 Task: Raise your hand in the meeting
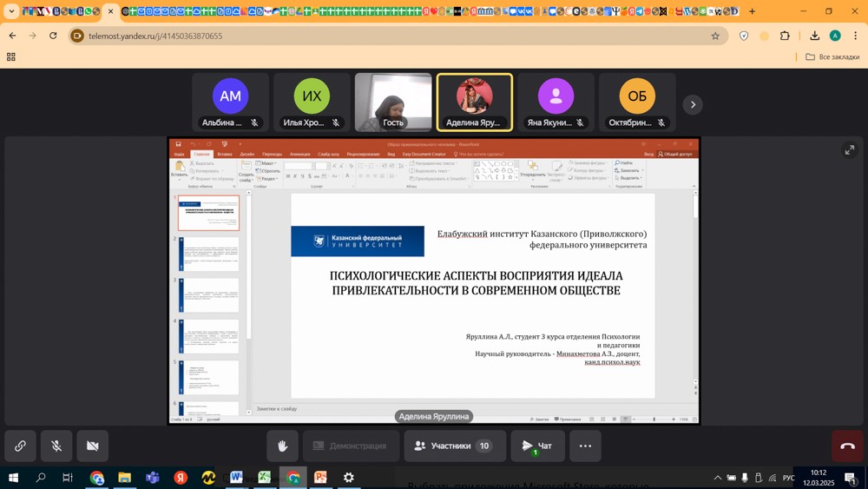(x=282, y=446)
